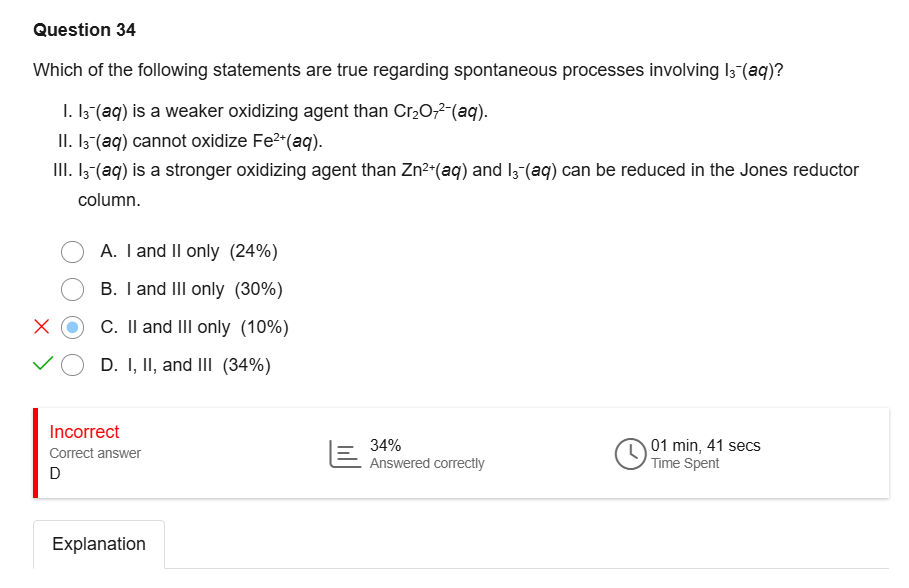Click the green checkmark beside option D
Image resolution: width=909 pixels, height=588 pixels.
pyautogui.click(x=41, y=365)
